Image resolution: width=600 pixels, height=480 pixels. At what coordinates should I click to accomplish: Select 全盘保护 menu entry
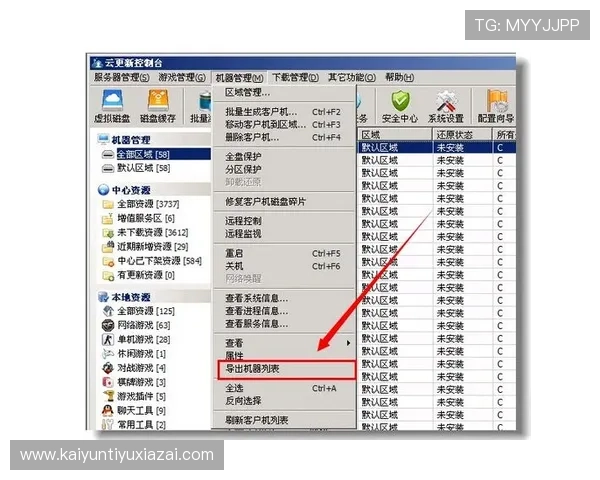(284, 157)
